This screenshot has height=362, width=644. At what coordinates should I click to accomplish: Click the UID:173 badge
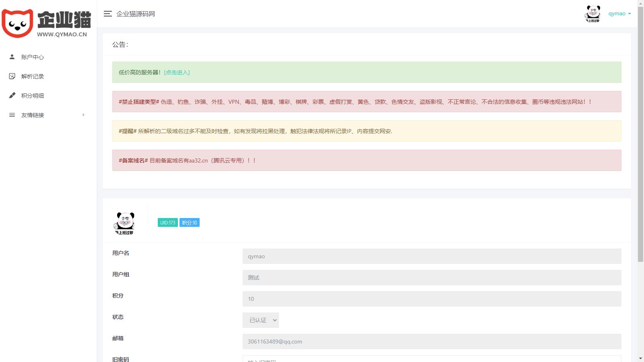(x=167, y=223)
